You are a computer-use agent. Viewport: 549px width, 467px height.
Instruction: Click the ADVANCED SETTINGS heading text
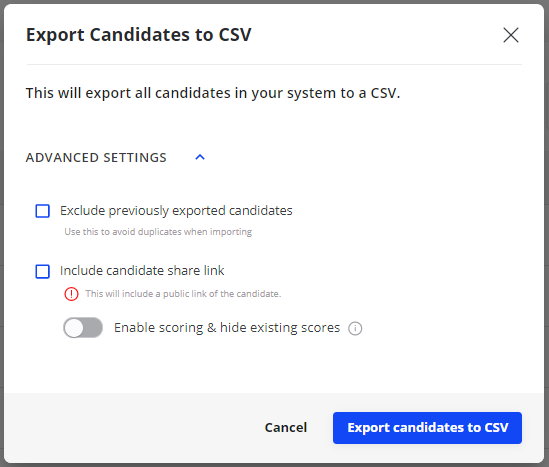click(x=96, y=158)
